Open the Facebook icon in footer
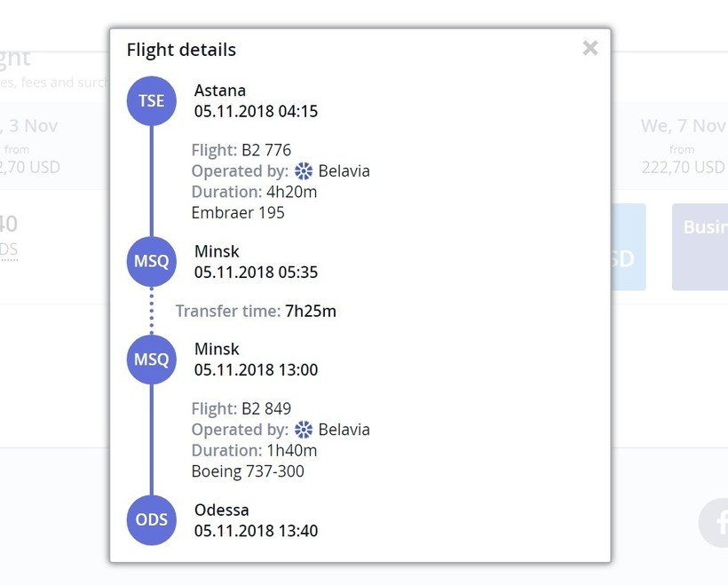The image size is (728, 585). [x=716, y=523]
